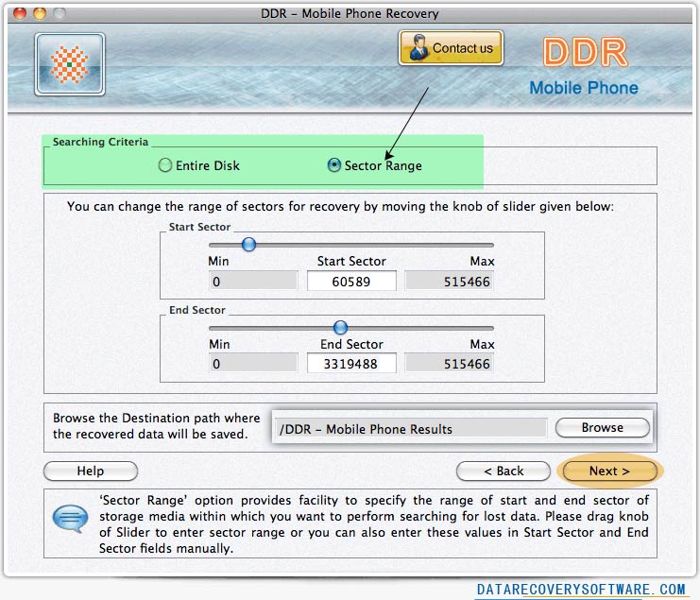Click the Browse button
This screenshot has width=700, height=600.
pos(603,428)
